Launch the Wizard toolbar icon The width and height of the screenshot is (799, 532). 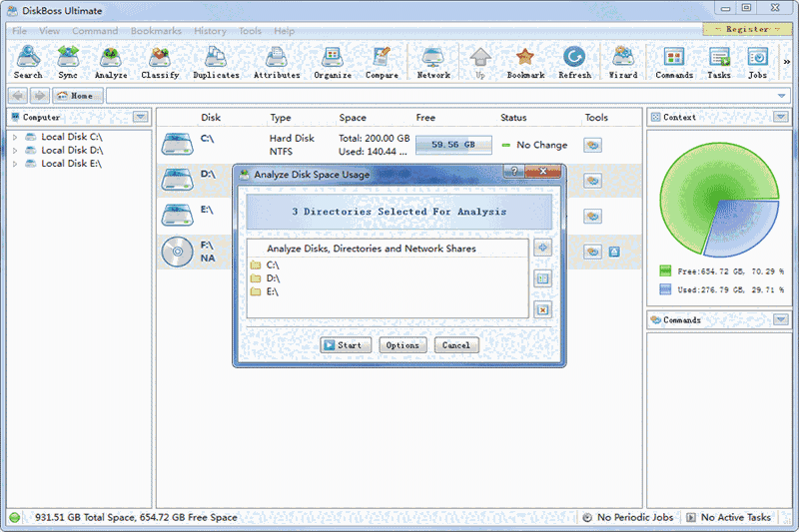click(623, 62)
